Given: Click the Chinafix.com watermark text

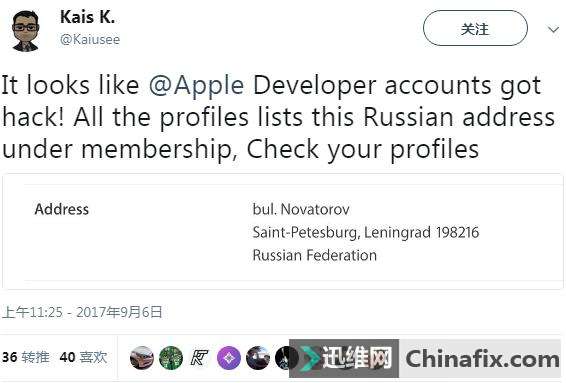Looking at the screenshot, I should (x=483, y=358).
